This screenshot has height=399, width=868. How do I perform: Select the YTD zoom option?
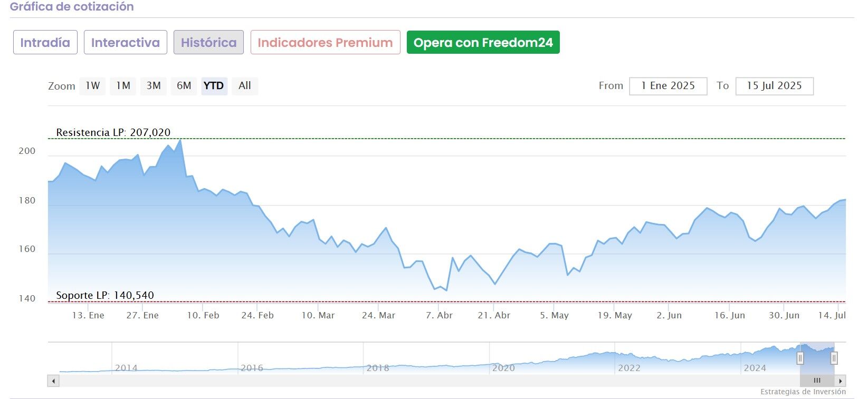(214, 86)
